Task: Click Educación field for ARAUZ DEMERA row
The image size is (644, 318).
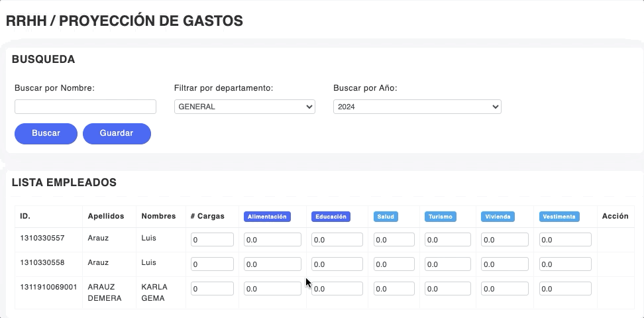Action: [337, 289]
